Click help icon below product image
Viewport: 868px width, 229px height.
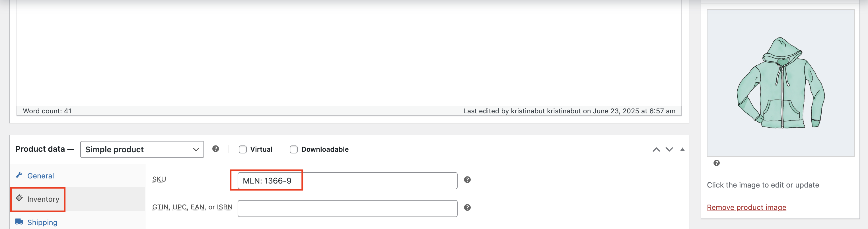click(717, 163)
